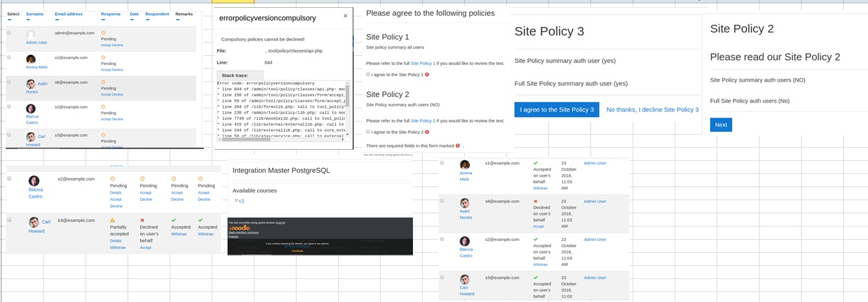Click 'Log in' link in guest access notice
Screen dimensions: 868x302
280,223
